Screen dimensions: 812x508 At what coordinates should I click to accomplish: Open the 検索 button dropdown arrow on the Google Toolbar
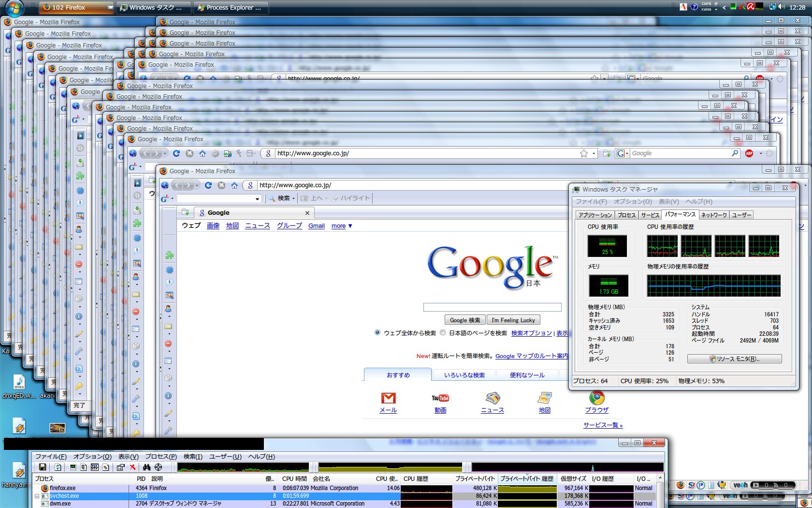pos(293,198)
